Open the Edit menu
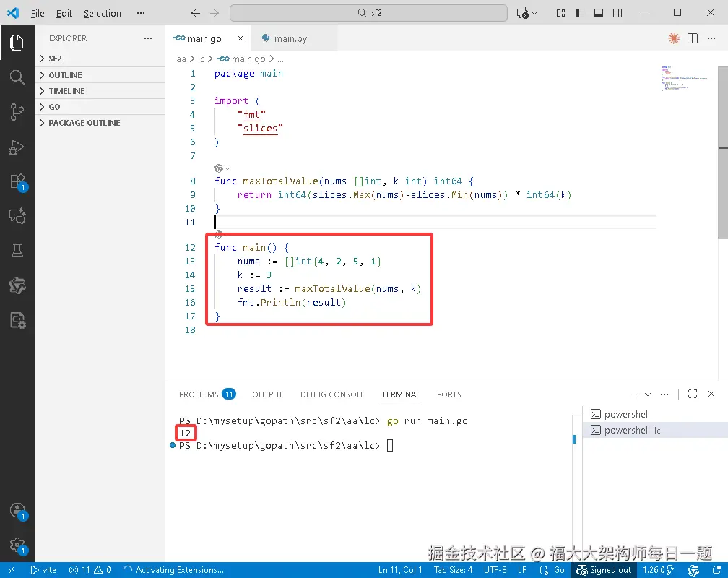728x578 pixels. coord(64,13)
